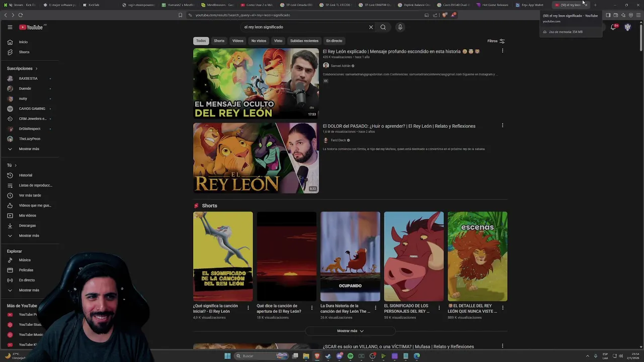Open the BAXBESTIA subscription channel
644x362 pixels.
point(29,78)
